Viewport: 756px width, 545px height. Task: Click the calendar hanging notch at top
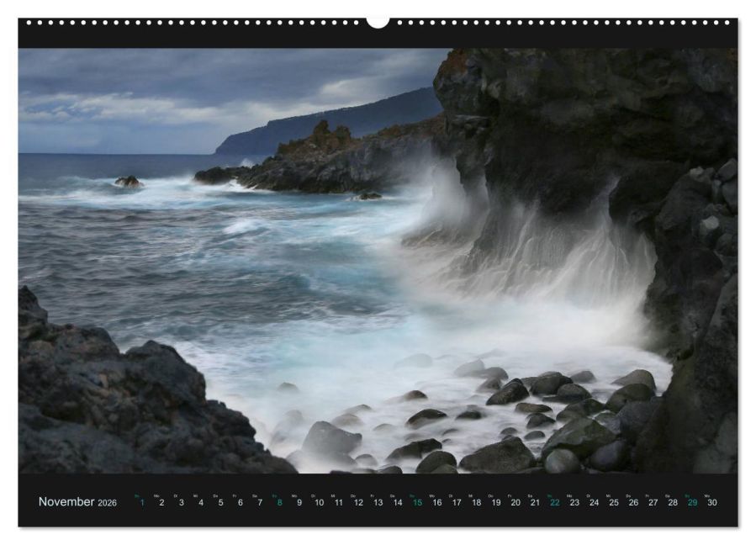(378, 22)
